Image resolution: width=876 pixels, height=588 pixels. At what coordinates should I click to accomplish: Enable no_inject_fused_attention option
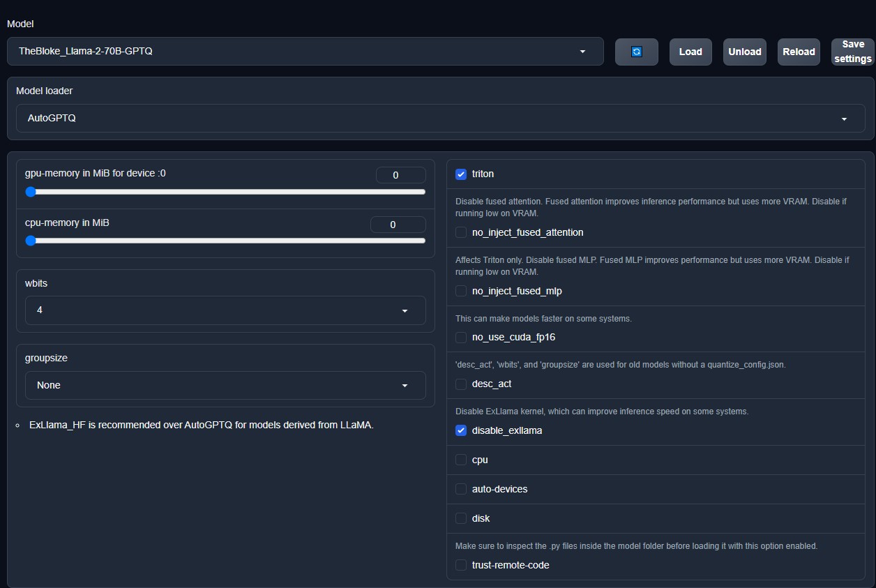[461, 232]
